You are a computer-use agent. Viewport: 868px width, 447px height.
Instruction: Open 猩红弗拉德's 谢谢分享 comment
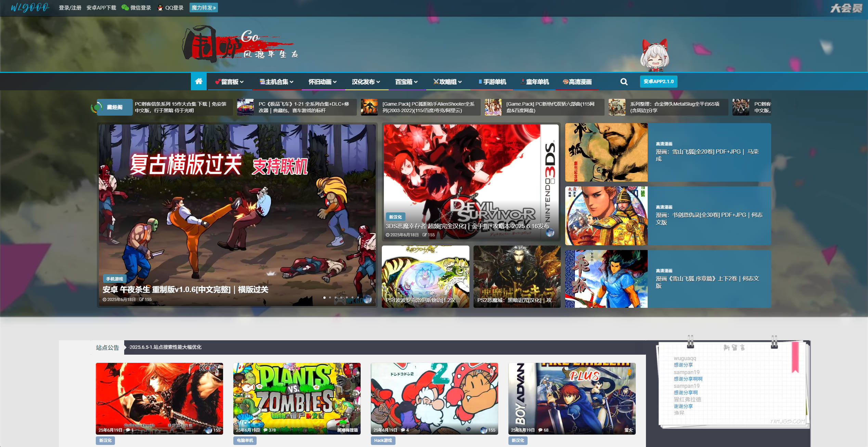[x=683, y=406]
